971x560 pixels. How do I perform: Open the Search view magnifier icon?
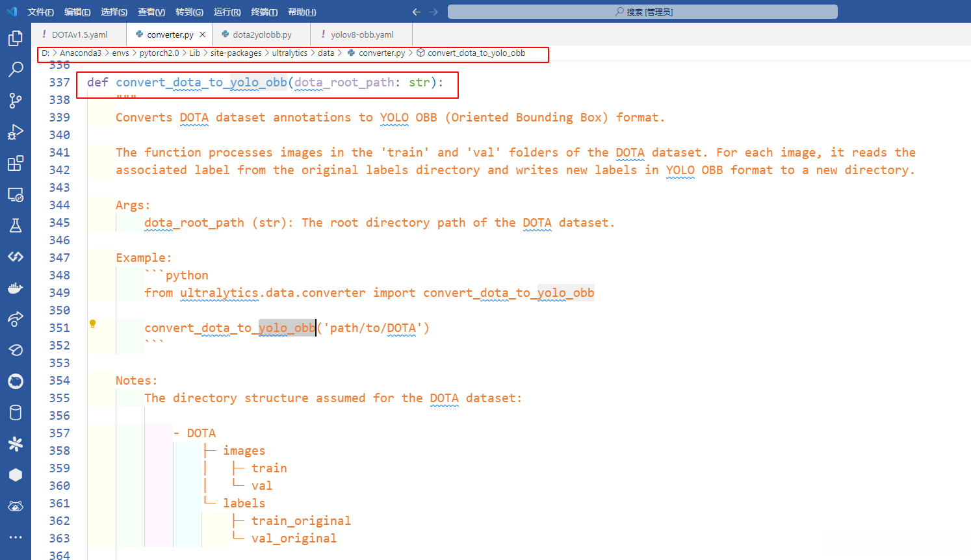16,70
